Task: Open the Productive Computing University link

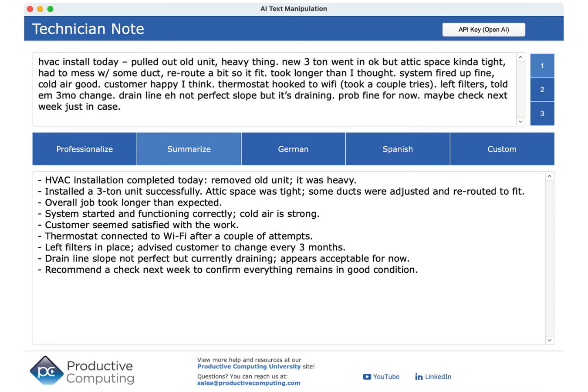Action: [x=249, y=367]
